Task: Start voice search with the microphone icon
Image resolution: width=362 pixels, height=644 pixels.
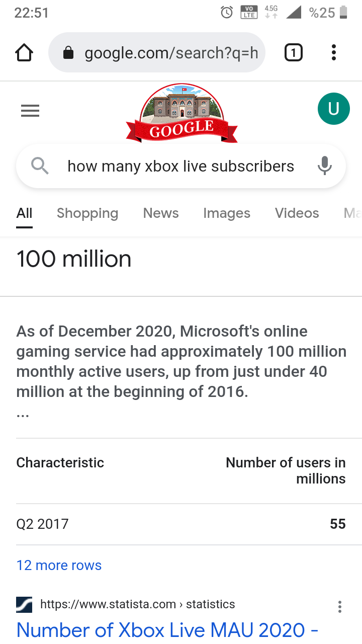Action: click(325, 166)
